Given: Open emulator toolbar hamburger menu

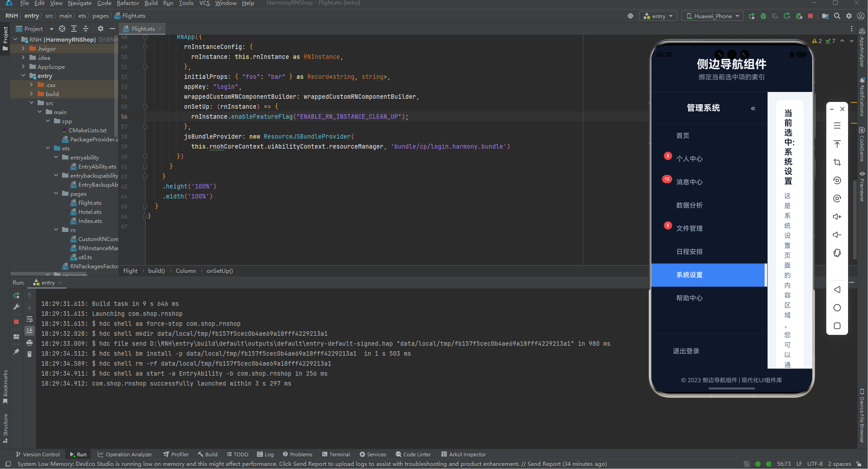Looking at the screenshot, I should pyautogui.click(x=837, y=126).
